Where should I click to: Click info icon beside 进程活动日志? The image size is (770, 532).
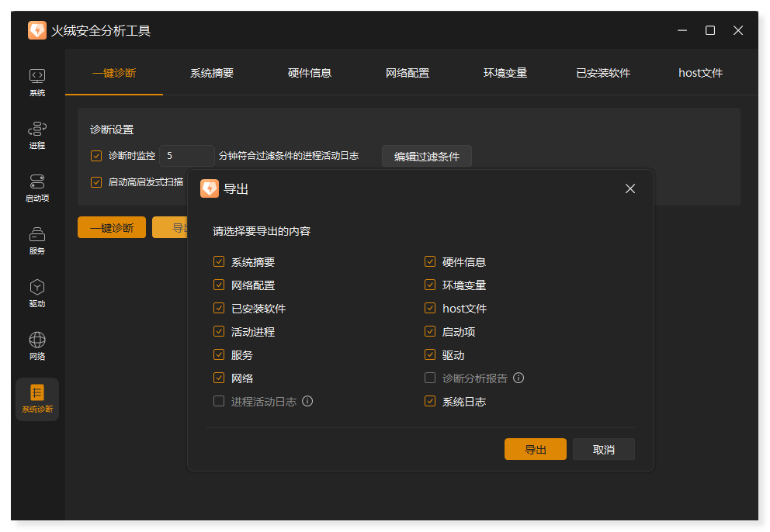307,402
